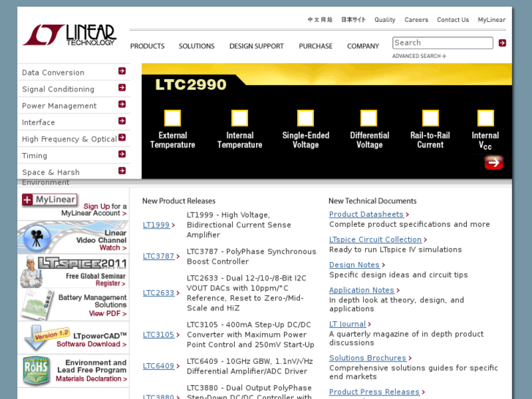Click the MyLinear plus icon
The image size is (532, 399).
(x=28, y=200)
